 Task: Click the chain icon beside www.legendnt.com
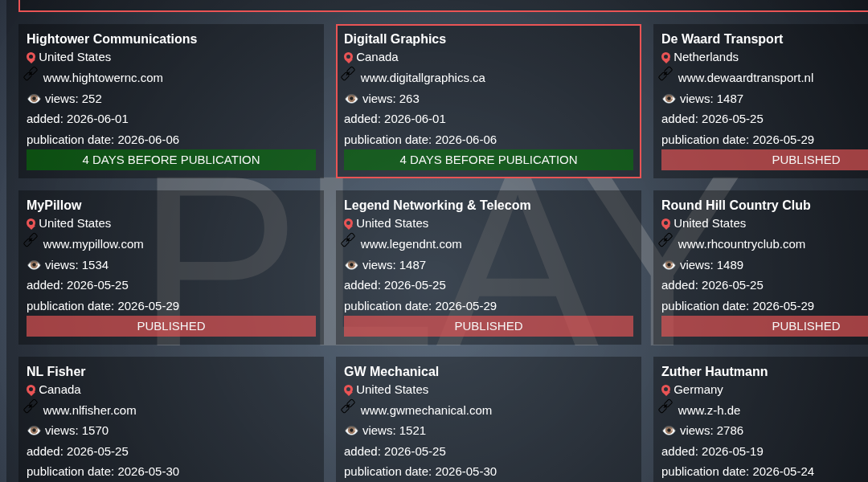[348, 241]
